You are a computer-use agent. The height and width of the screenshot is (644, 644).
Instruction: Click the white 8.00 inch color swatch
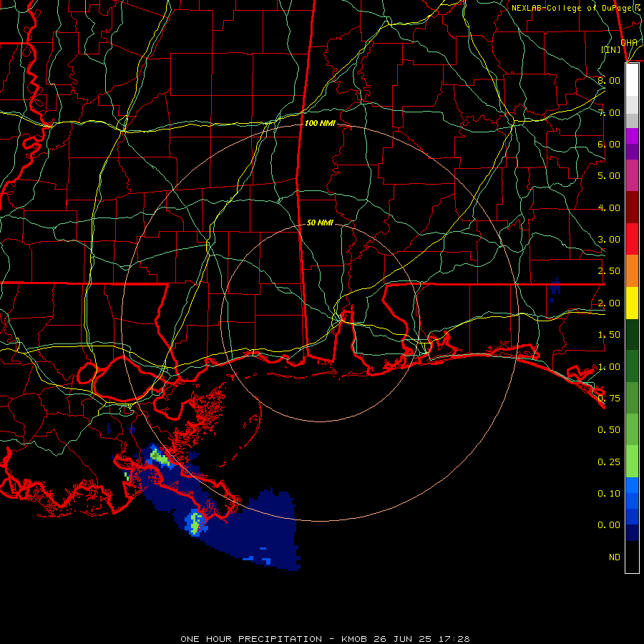(x=632, y=80)
